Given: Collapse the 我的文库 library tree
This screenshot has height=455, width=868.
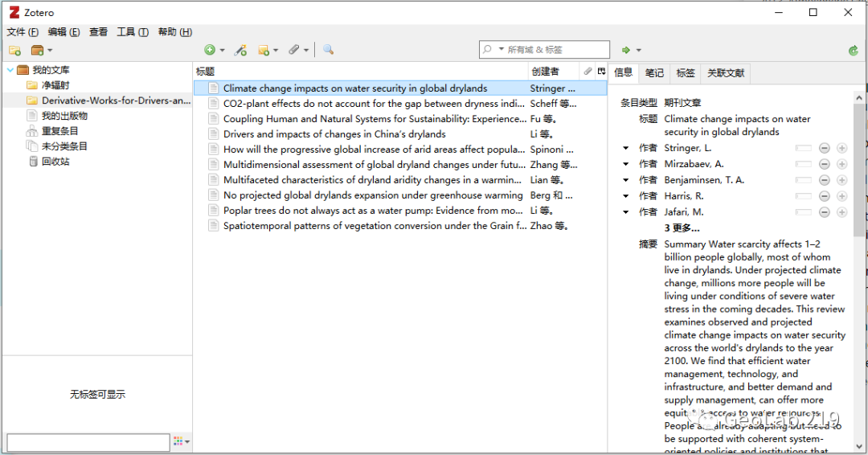Looking at the screenshot, I should [x=10, y=70].
